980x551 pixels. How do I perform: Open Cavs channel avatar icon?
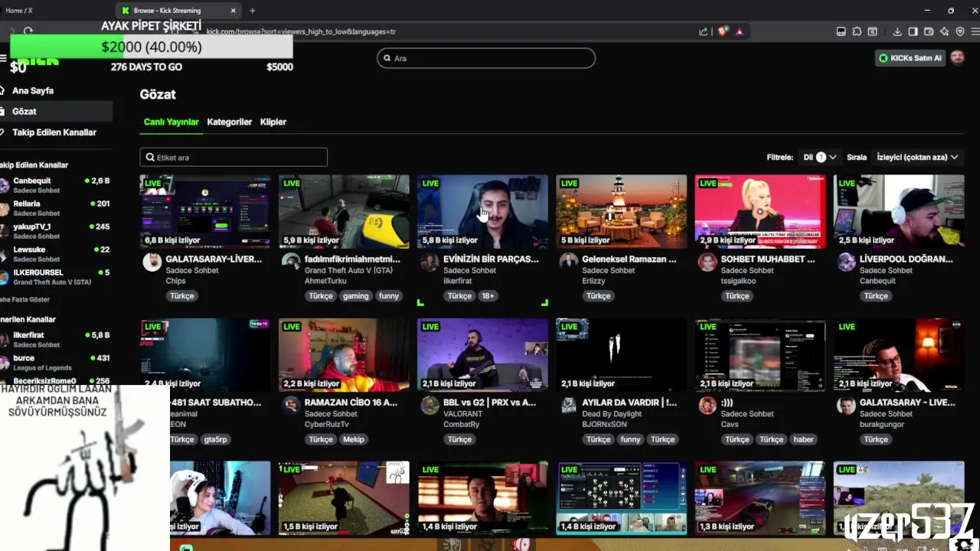click(x=707, y=405)
